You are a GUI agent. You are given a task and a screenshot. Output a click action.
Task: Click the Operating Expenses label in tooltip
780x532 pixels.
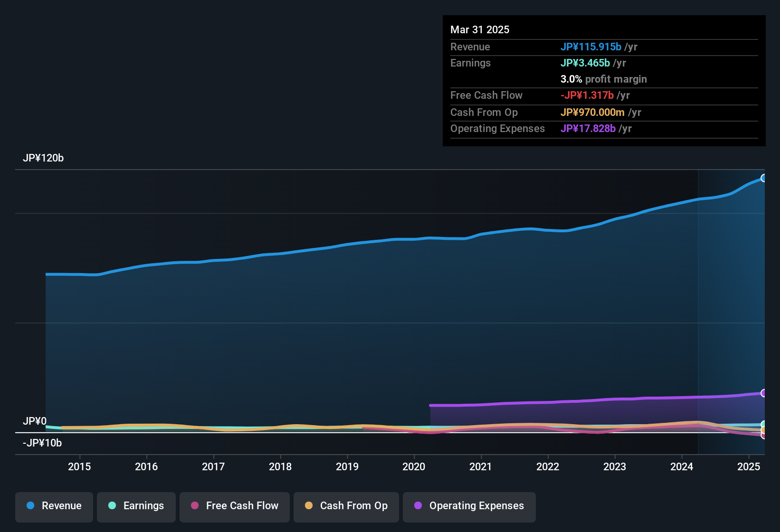point(497,128)
